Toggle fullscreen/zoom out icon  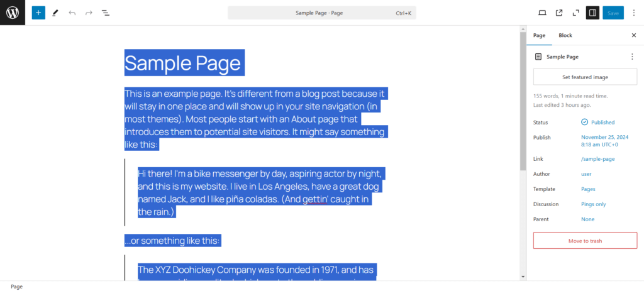coord(576,13)
